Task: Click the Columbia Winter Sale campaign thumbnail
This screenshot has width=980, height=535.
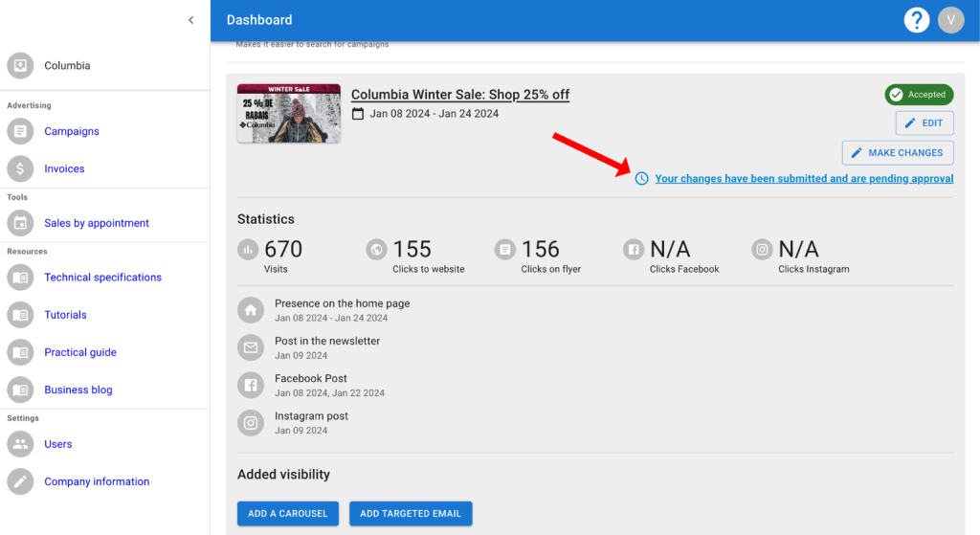Action: 288,114
